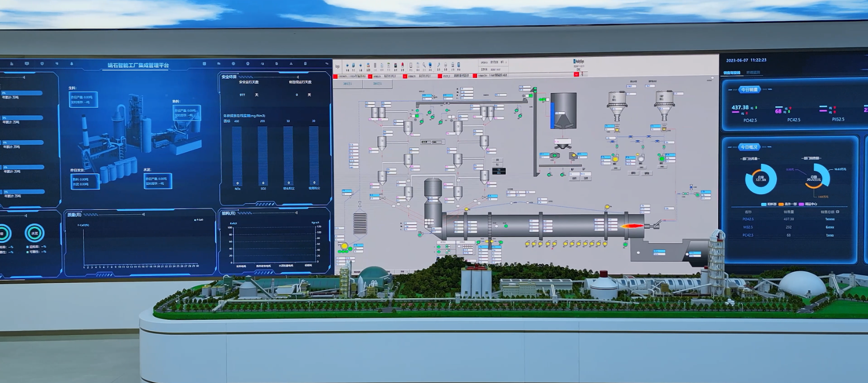Open the second tab beside the date header

pyautogui.click(x=753, y=73)
